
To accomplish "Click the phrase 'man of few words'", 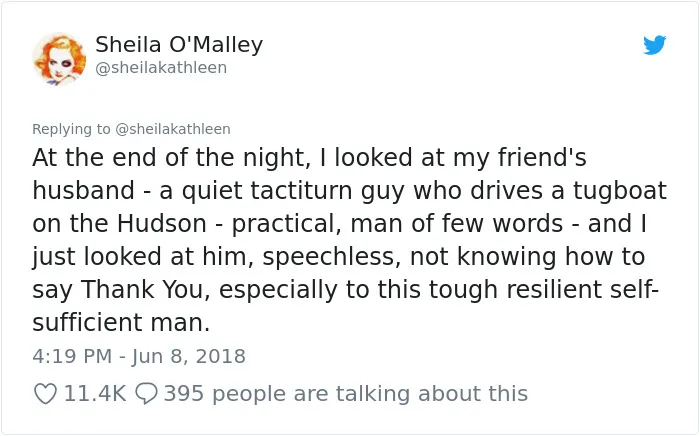I will (x=456, y=223).
